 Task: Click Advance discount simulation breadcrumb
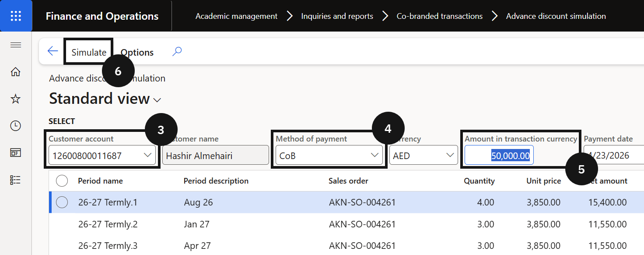[556, 16]
